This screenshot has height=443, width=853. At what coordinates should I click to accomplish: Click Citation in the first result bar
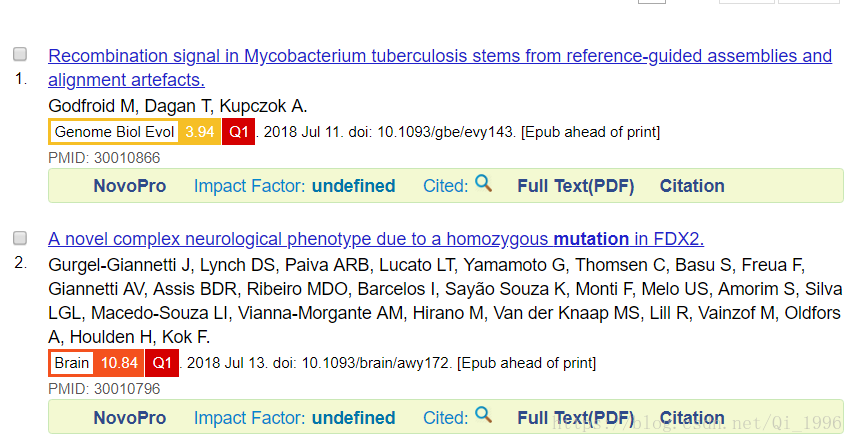pyautogui.click(x=692, y=186)
